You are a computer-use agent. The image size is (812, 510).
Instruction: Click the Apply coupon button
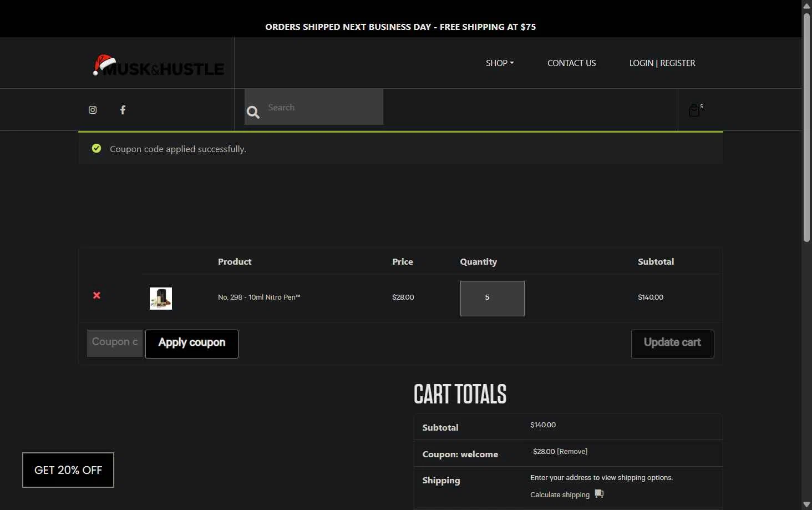pos(192,344)
